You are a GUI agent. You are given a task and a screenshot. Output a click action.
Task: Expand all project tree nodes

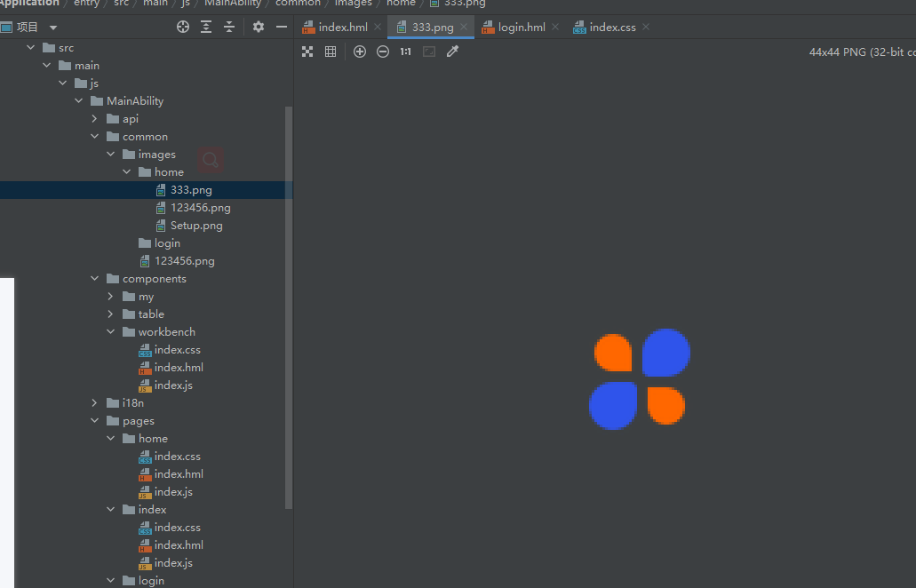click(x=206, y=27)
